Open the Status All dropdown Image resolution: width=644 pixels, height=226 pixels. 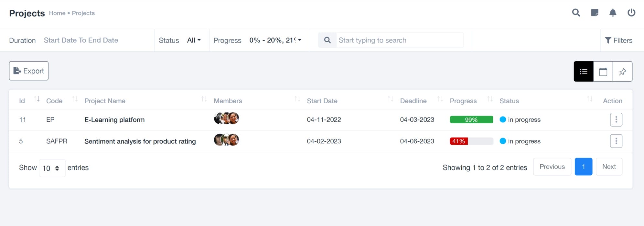[194, 40]
